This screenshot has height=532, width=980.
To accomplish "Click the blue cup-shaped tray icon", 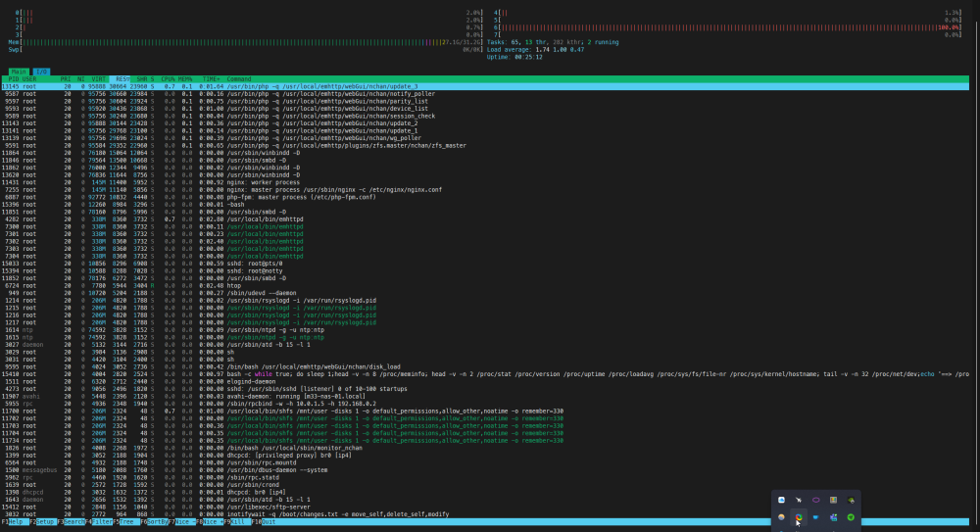I will (815, 517).
